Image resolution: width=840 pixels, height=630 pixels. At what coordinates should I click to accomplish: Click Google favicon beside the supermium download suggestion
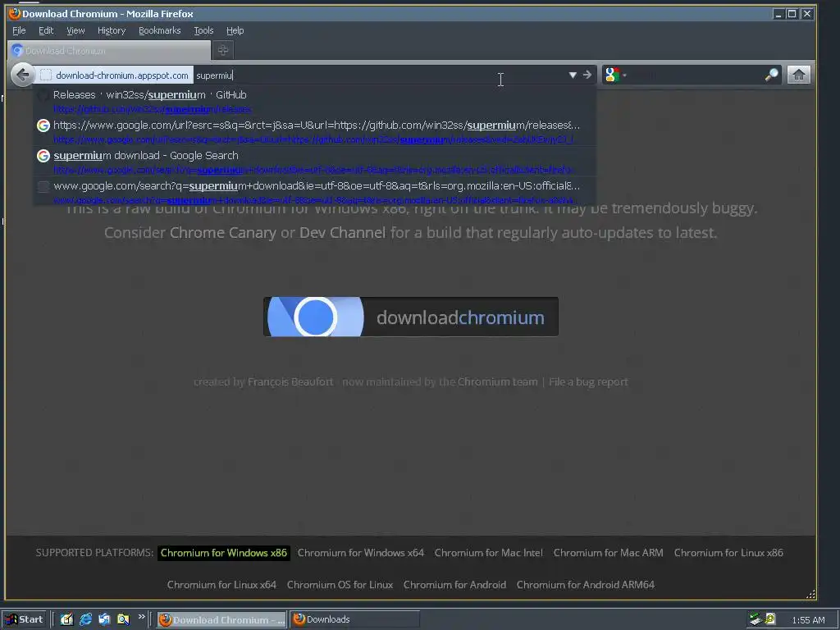43,156
